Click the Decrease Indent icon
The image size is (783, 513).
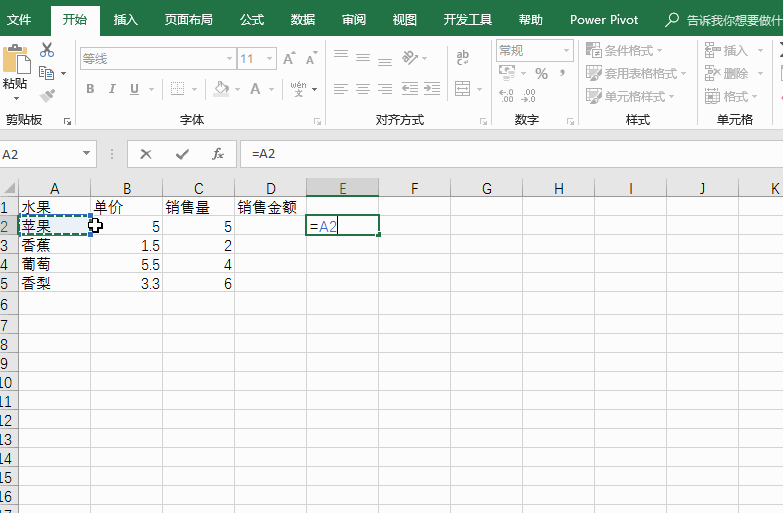[410, 89]
